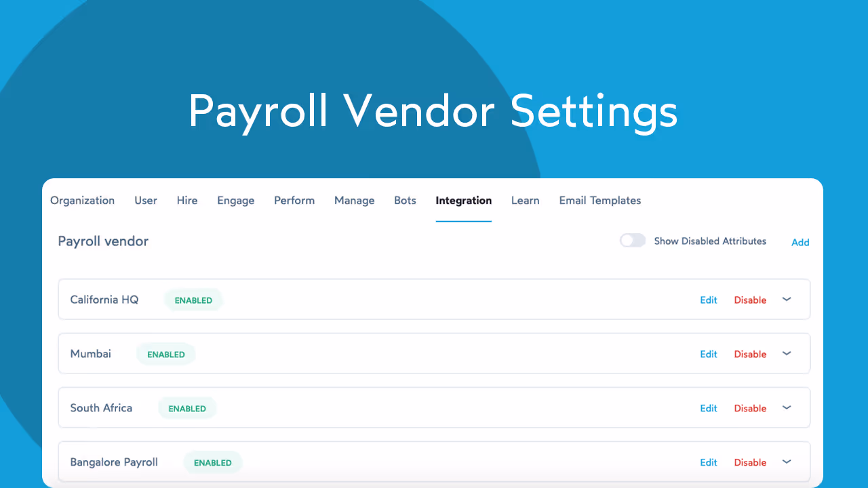The image size is (868, 488).
Task: Open the Integration tab
Action: [x=463, y=201]
